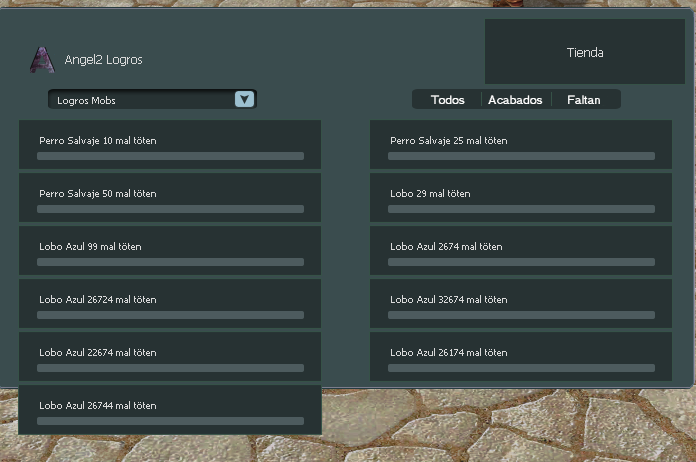The height and width of the screenshot is (462, 696).
Task: Select achievement Lobo Azul 26724 mal töten
Action: click(170, 304)
